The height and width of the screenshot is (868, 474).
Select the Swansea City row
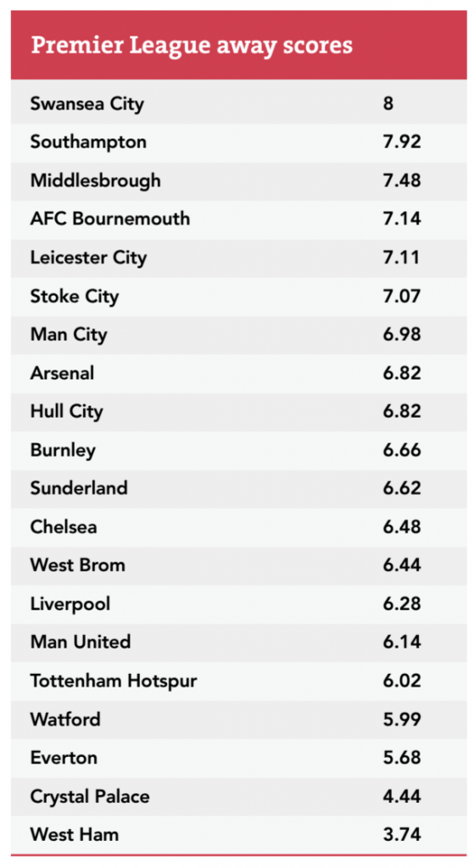tap(238, 104)
